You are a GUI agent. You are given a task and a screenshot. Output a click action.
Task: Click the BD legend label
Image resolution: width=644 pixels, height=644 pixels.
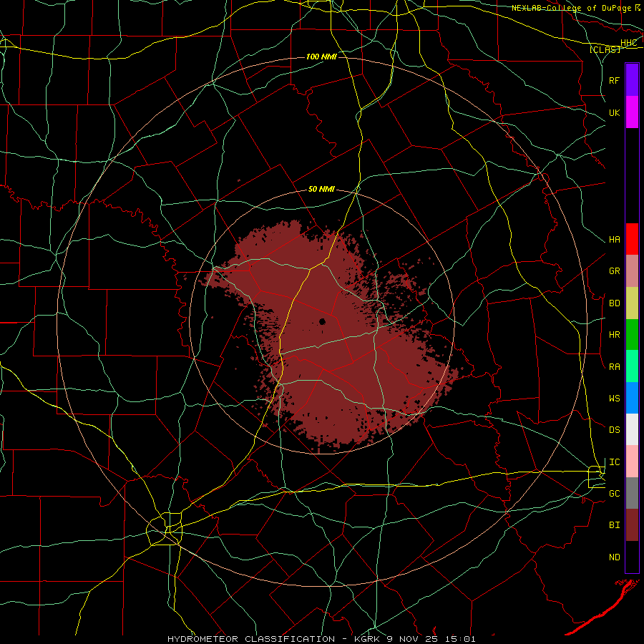(615, 303)
